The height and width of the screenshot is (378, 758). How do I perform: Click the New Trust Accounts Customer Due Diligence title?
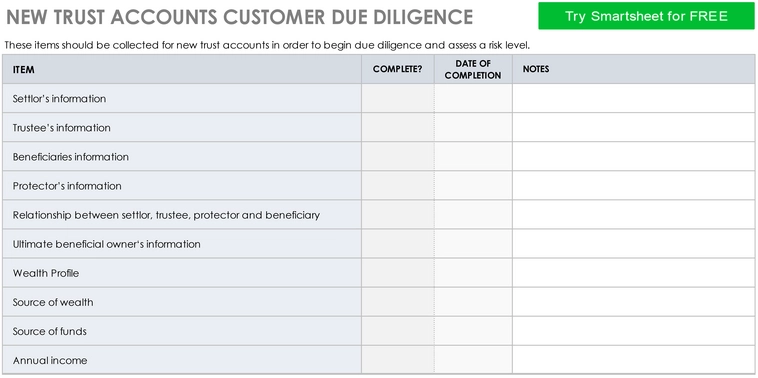[x=239, y=17]
